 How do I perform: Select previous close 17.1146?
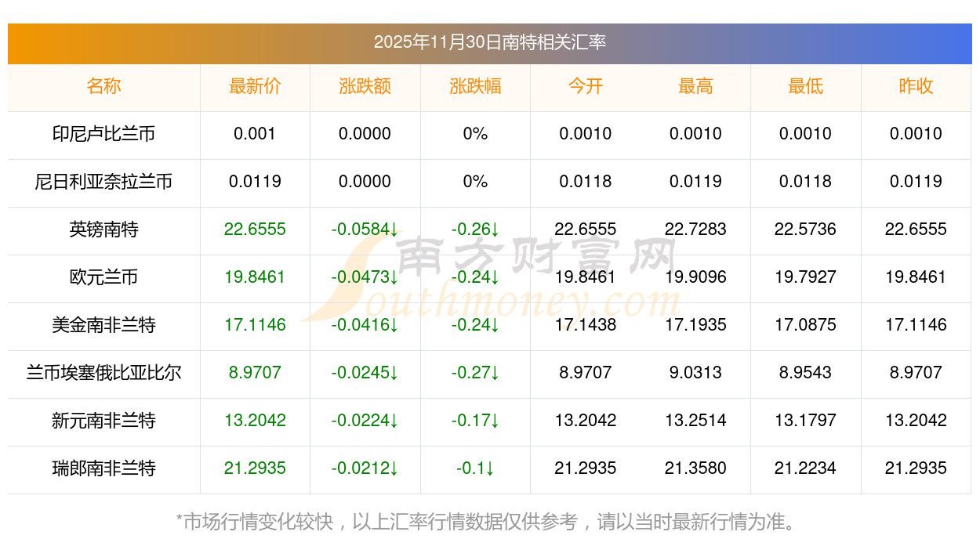916,325
